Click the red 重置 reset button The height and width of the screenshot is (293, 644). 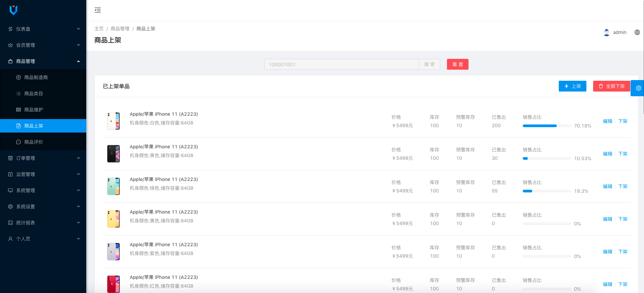[x=458, y=64]
